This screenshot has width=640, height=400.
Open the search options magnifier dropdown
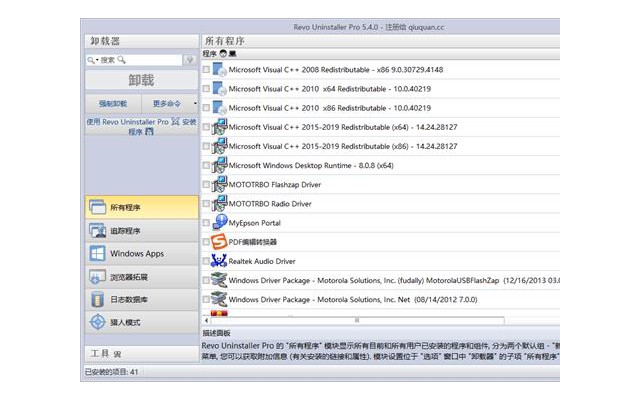93,60
